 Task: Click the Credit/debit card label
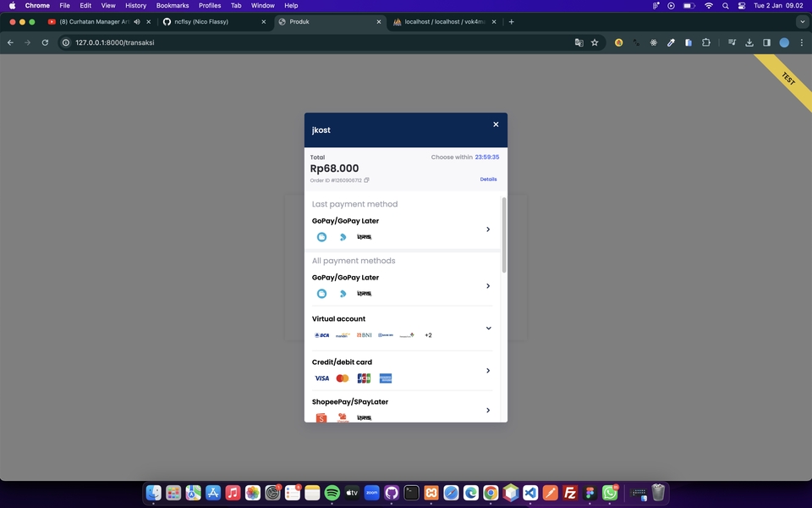click(342, 362)
